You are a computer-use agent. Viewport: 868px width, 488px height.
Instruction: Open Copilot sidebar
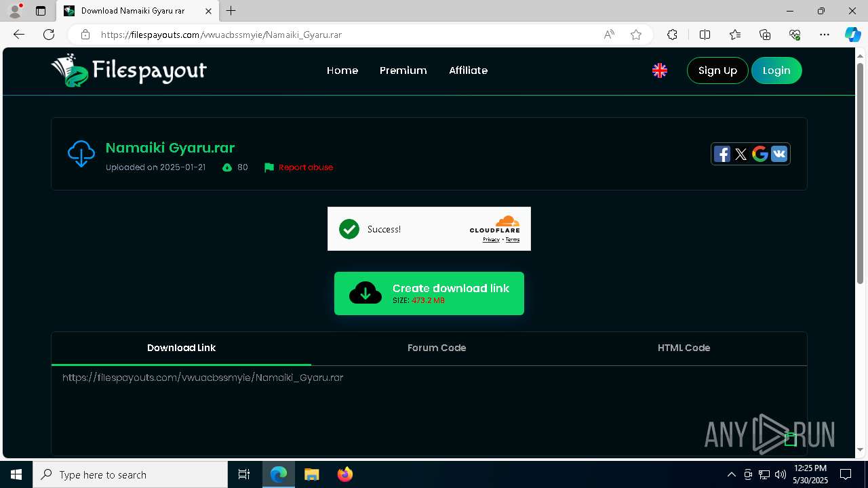[x=852, y=35]
